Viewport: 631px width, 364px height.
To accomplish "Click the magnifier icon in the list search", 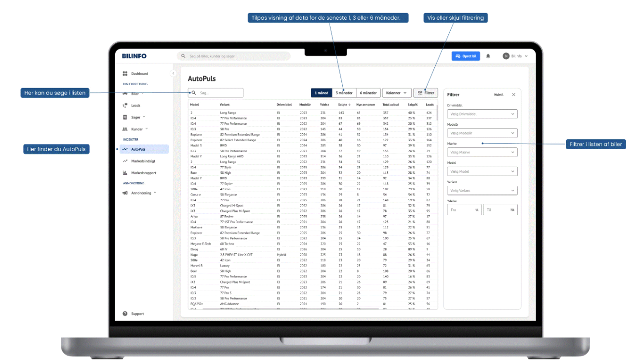I will coord(194,93).
